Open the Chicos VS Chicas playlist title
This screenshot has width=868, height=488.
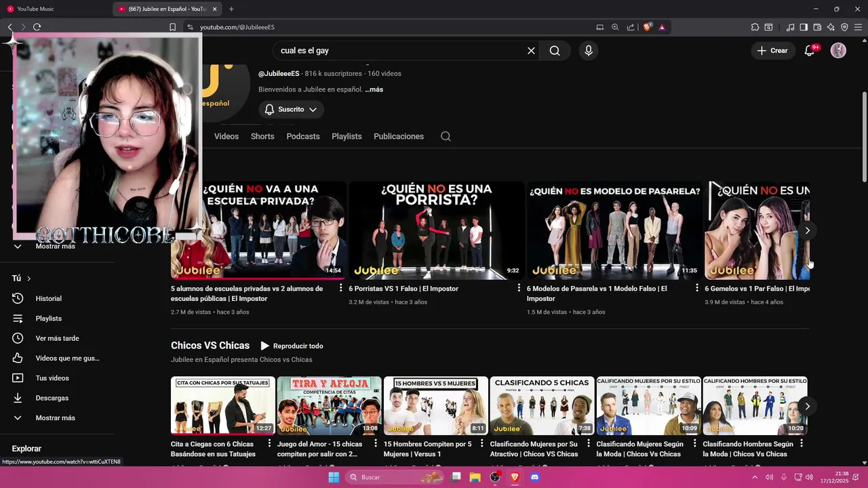click(x=210, y=346)
